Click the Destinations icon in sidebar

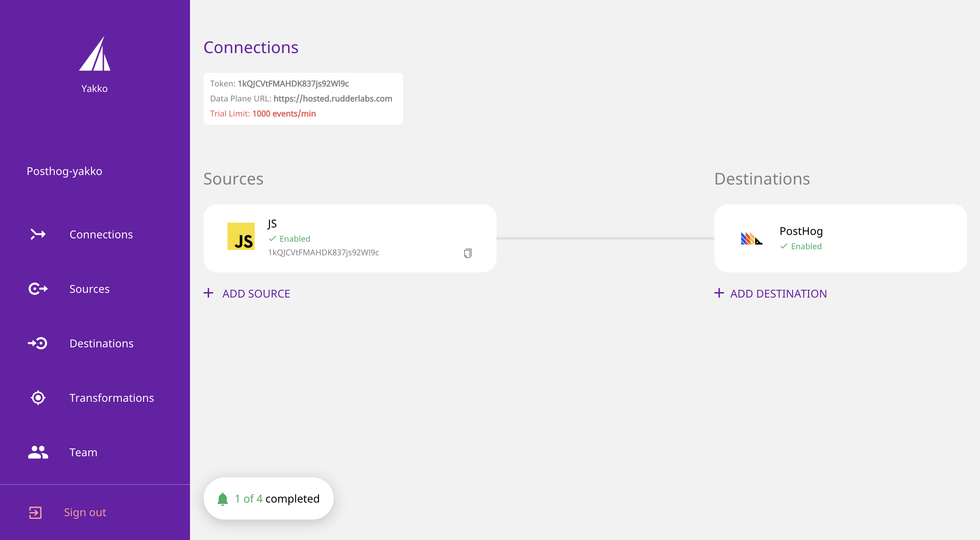(38, 343)
